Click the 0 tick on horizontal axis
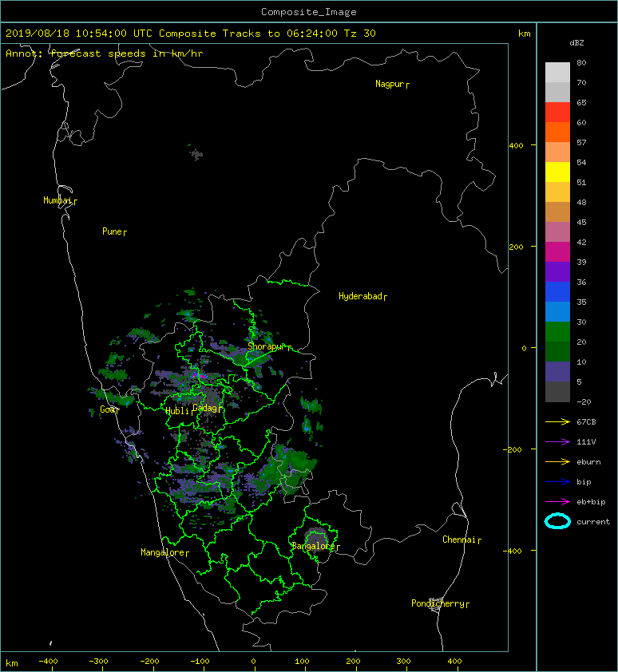This screenshot has width=618, height=672. point(254,662)
